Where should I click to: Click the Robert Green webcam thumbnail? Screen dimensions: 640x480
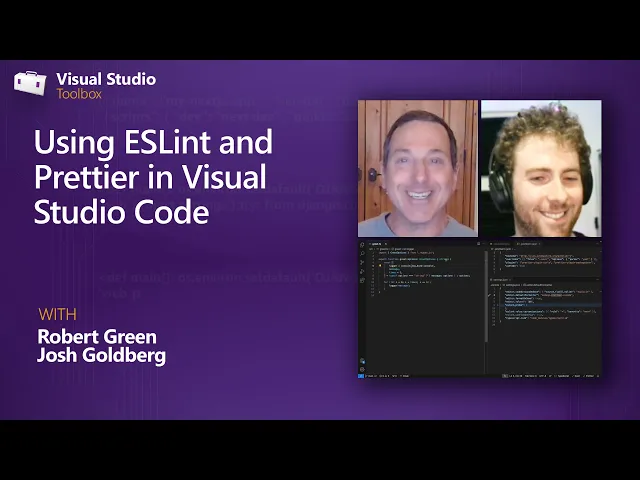click(x=418, y=168)
